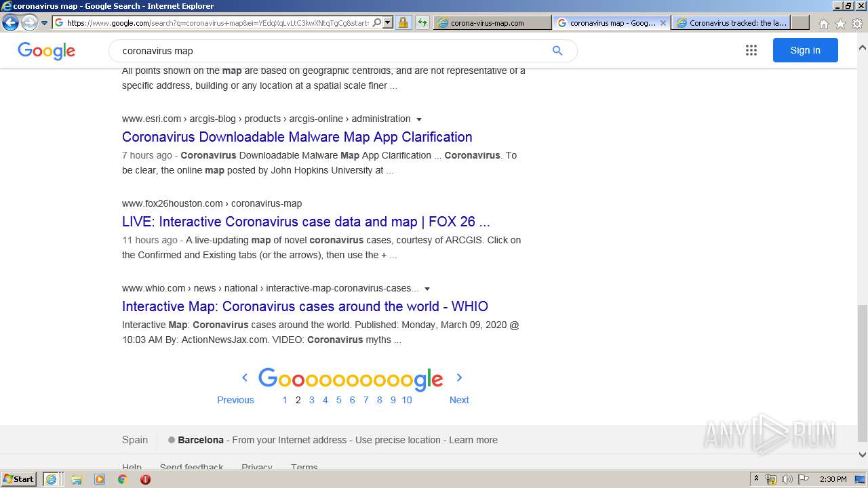
Task: Click the Google logo
Action: pos(46,51)
